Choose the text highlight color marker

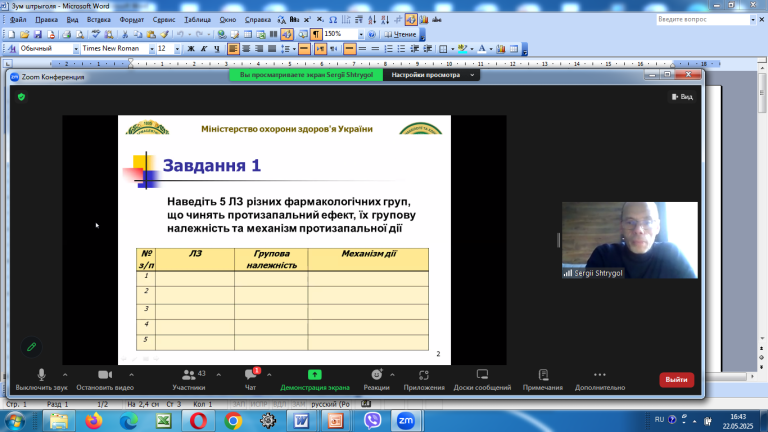tap(462, 48)
